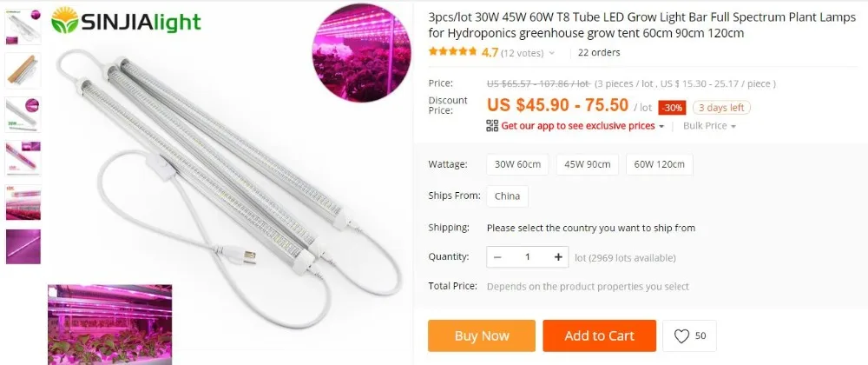Choose China as the ships-from option
Image resolution: width=868 pixels, height=365 pixels.
tap(507, 196)
